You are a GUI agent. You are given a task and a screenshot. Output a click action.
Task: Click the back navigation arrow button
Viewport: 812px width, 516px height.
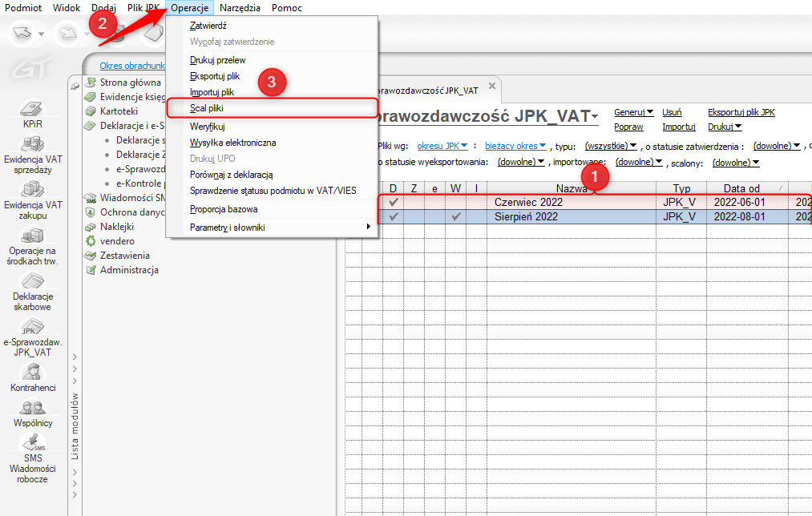[22, 34]
